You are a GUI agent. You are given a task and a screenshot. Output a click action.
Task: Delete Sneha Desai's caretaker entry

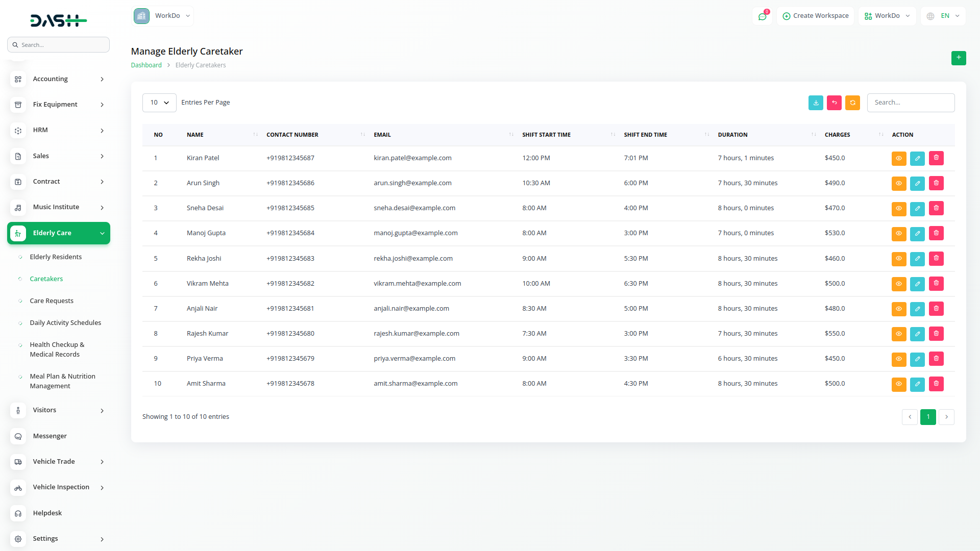pyautogui.click(x=936, y=208)
